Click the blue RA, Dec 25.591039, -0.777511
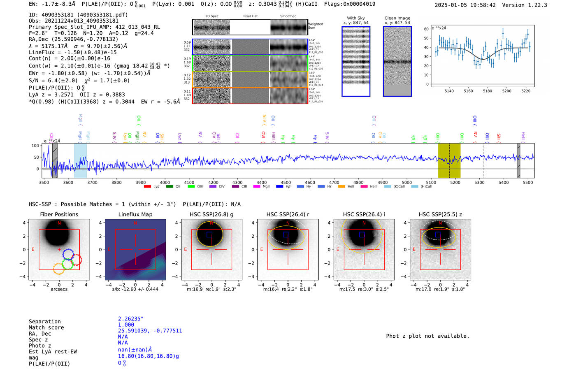Image resolution: width=576 pixels, height=392 pixels. (x=150, y=331)
